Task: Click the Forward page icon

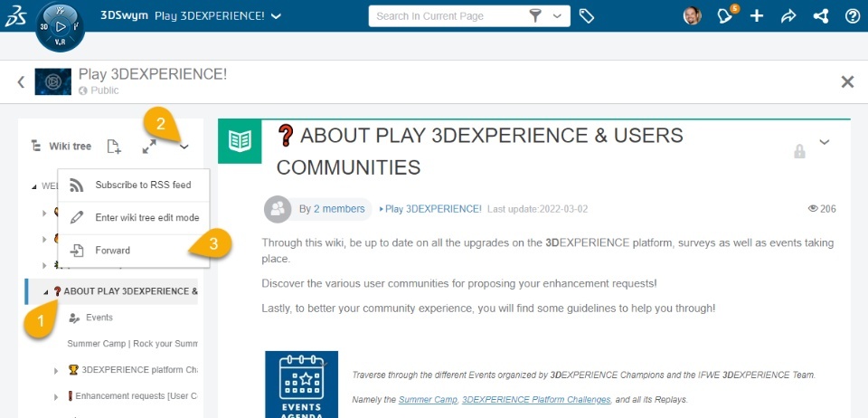Action: (x=76, y=251)
